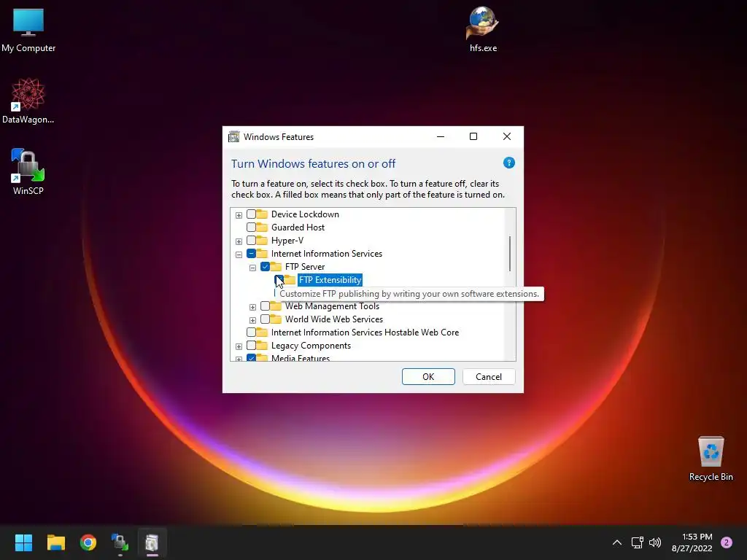The width and height of the screenshot is (747, 560).
Task: Click the blue help icon
Action: pyautogui.click(x=508, y=163)
